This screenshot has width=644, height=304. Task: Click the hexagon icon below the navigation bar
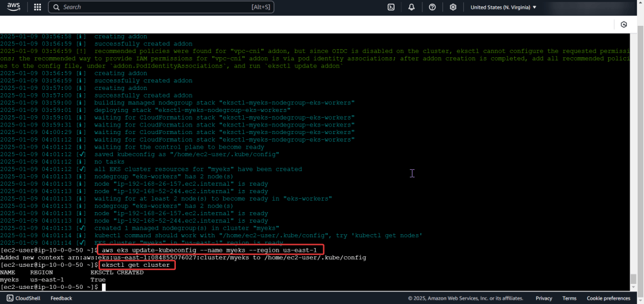[x=623, y=25]
